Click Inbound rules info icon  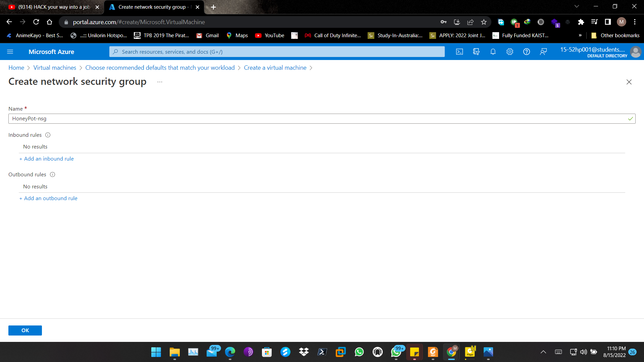click(x=48, y=135)
